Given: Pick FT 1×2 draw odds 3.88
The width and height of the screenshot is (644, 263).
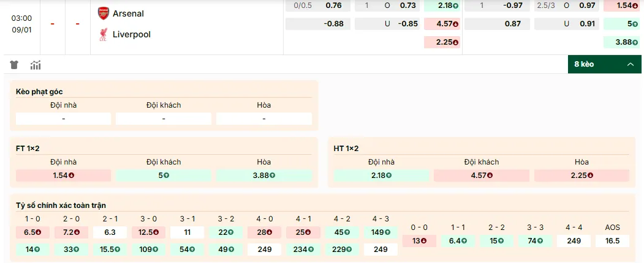Looking at the screenshot, I should [x=263, y=176].
